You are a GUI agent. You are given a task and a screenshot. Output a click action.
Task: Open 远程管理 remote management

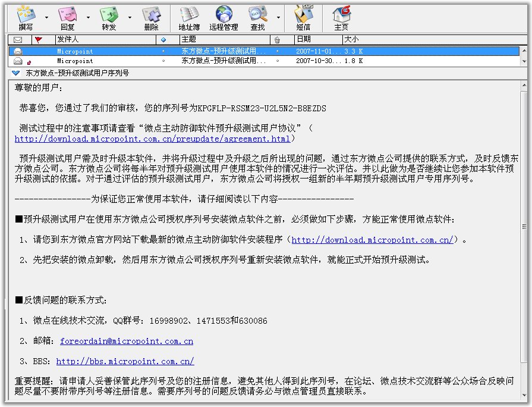coord(223,18)
